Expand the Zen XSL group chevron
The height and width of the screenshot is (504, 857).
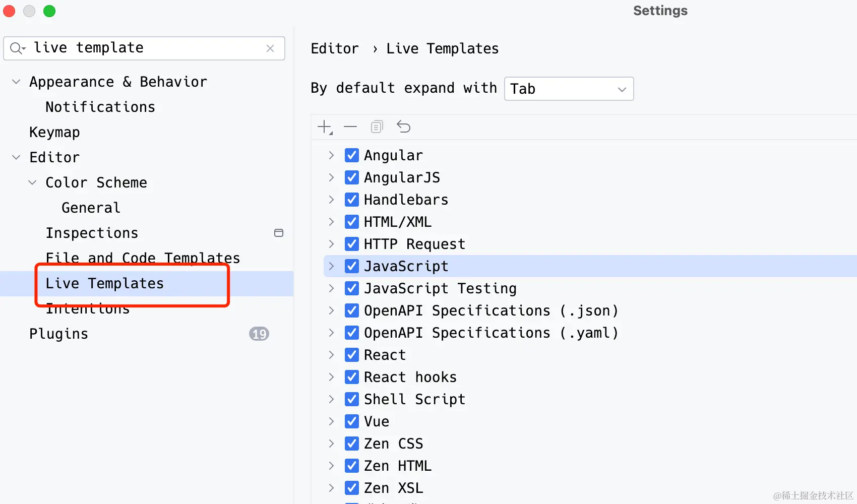pyautogui.click(x=331, y=488)
